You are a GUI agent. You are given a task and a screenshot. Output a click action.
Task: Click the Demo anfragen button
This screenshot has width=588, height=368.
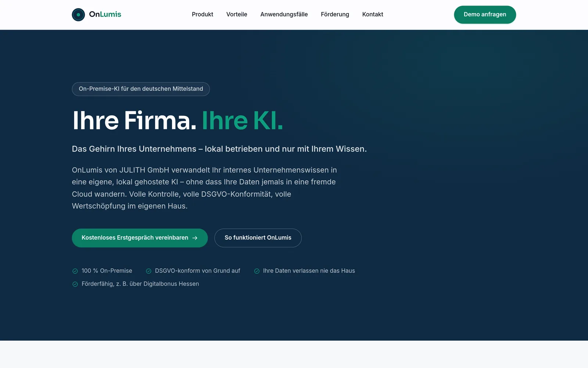click(485, 15)
